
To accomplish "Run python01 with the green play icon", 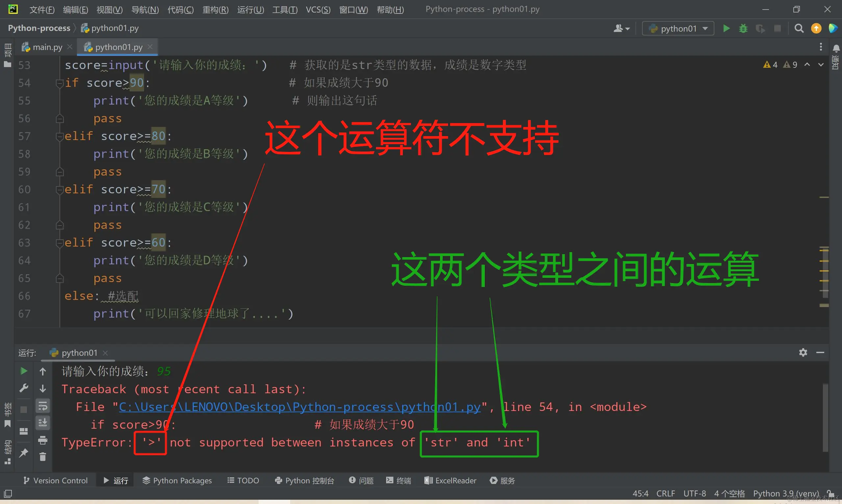I will 726,29.
